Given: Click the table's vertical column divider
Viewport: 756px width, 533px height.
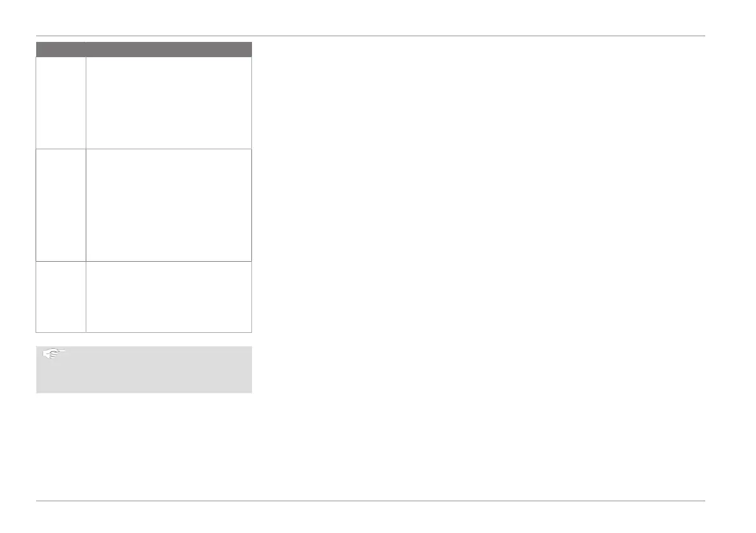Looking at the screenshot, I should [x=86, y=191].
